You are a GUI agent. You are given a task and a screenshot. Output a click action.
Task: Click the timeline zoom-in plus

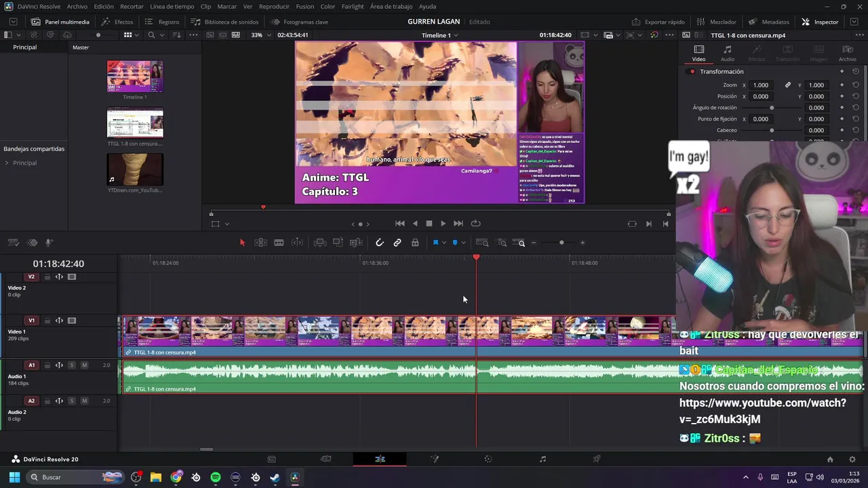[x=582, y=243]
